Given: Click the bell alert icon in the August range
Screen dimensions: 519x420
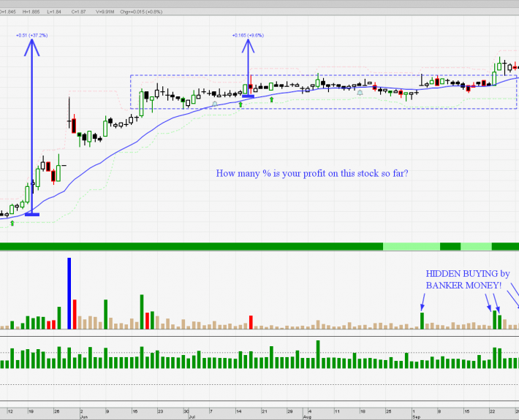Looking at the screenshot, I should click(360, 93).
